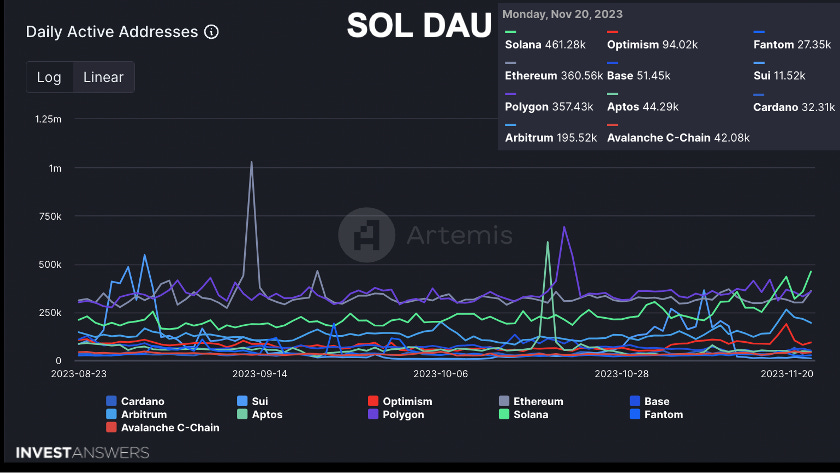This screenshot has height=473, width=840.
Task: Click the 250k y-axis label
Action: 50,312
